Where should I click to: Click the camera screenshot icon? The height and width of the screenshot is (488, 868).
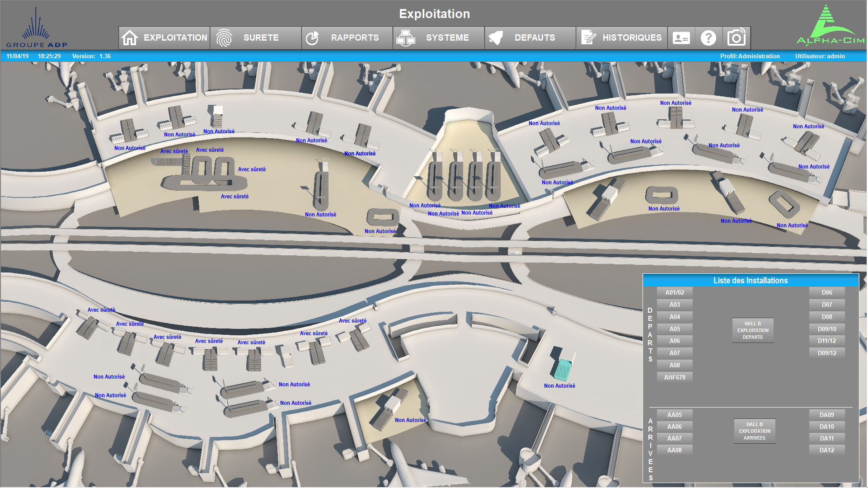(x=736, y=38)
